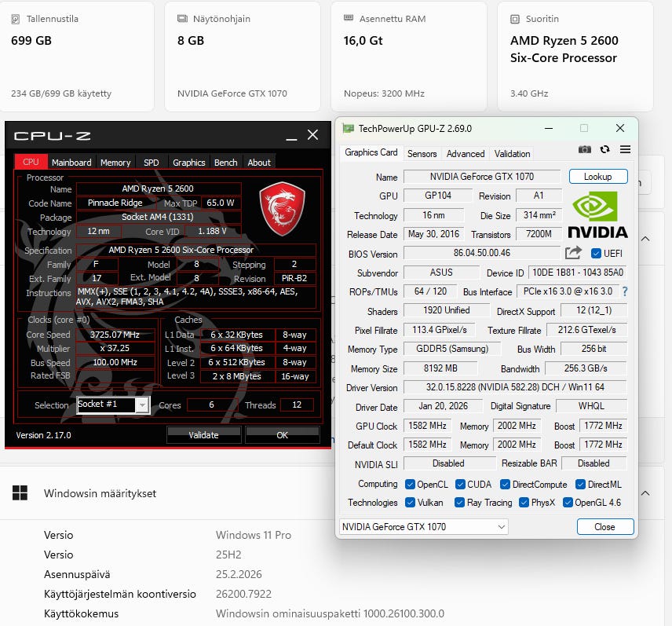Collapse the Windowsin määritykset section chevron

coord(645,493)
